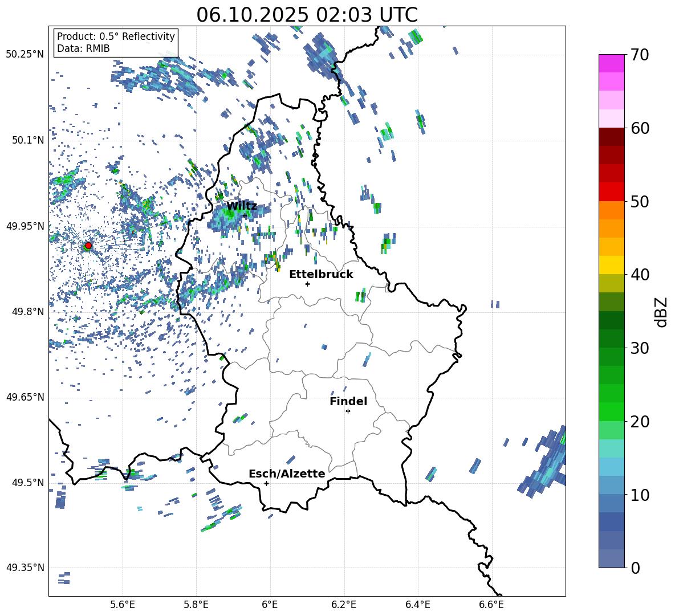Click the 49.8°N latitude label
Screen dimensions: 675x616
[x=27, y=312]
